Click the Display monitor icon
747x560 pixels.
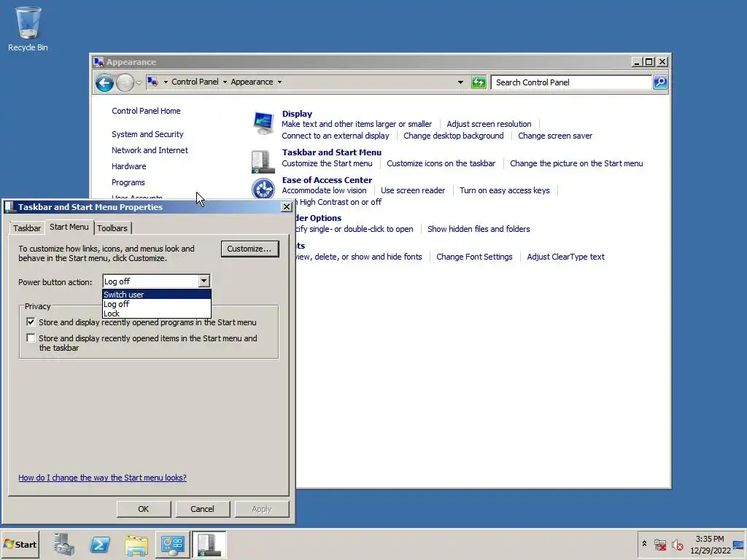(x=263, y=122)
